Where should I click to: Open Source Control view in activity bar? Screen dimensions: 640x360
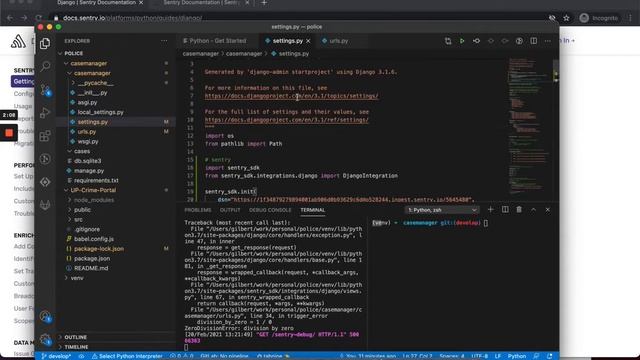(45, 90)
